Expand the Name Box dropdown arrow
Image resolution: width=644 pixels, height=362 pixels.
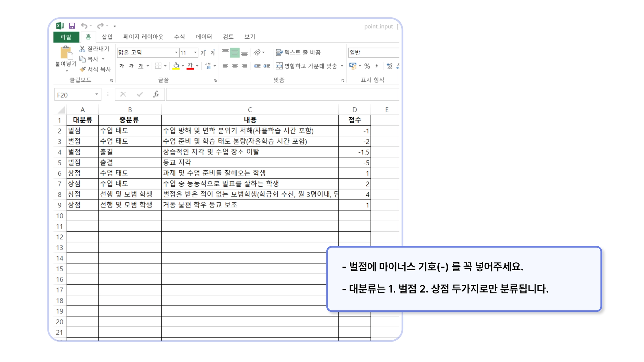click(x=97, y=95)
